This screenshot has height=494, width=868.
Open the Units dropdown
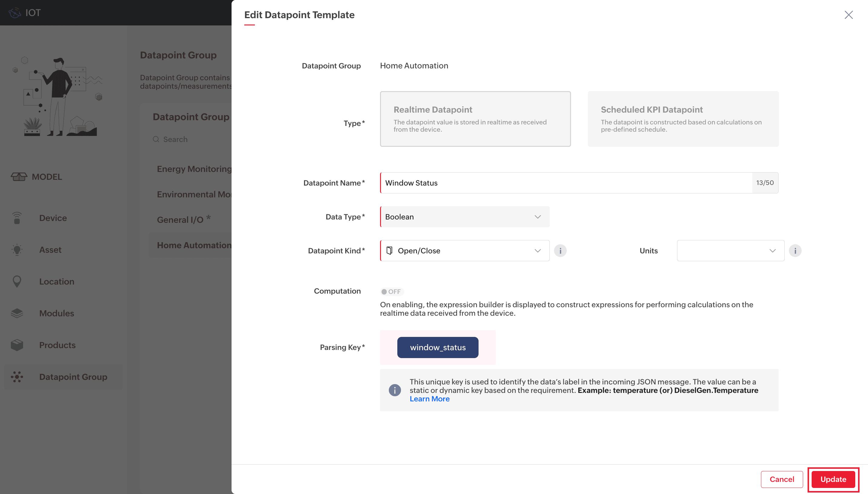[730, 251]
